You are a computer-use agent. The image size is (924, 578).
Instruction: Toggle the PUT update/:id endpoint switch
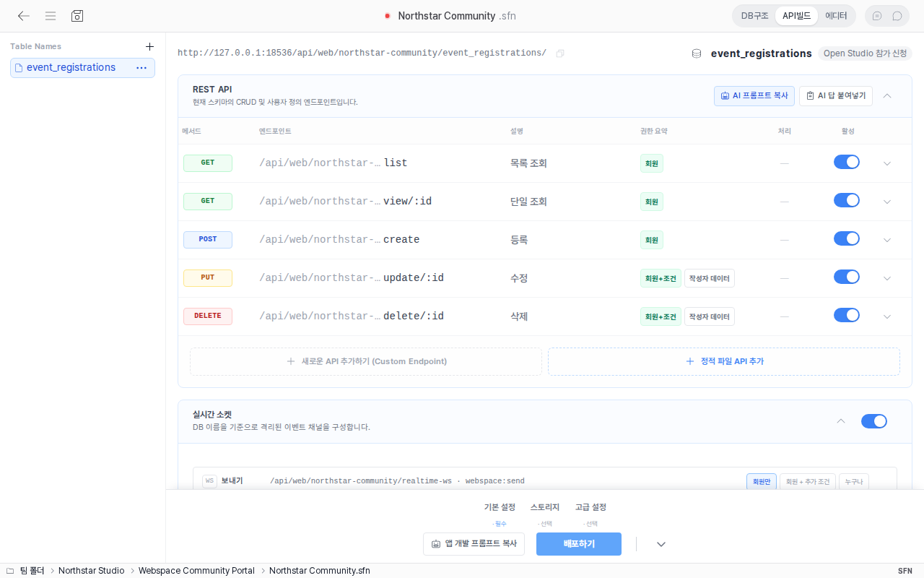click(x=847, y=277)
